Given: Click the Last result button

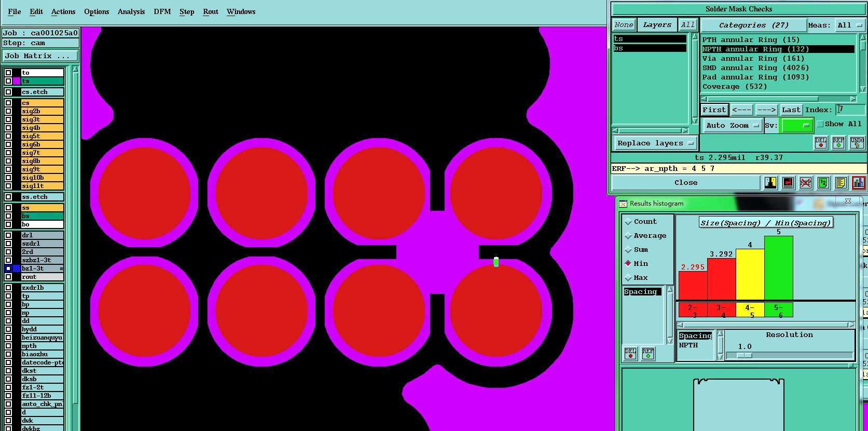Looking at the screenshot, I should tap(791, 110).
